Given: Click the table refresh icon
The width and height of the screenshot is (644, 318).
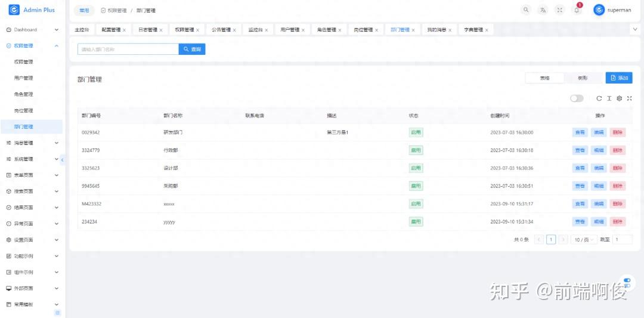Looking at the screenshot, I should tap(599, 98).
